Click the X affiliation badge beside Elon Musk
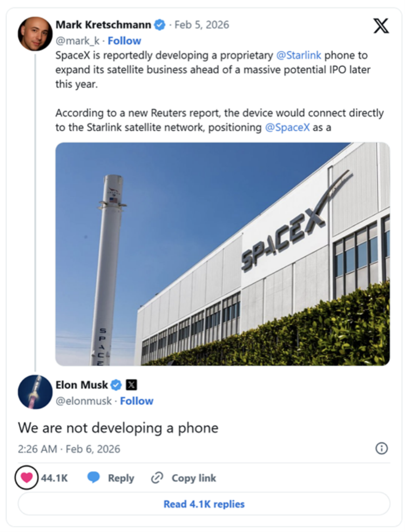The image size is (405, 532). point(131,385)
